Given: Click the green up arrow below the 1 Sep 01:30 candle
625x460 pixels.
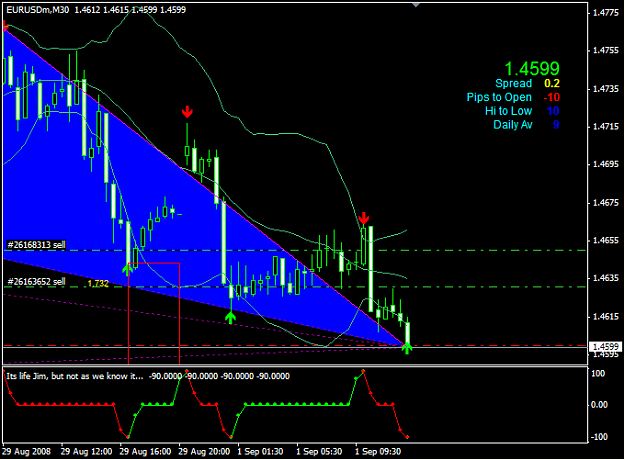Looking at the screenshot, I should coord(230,318).
